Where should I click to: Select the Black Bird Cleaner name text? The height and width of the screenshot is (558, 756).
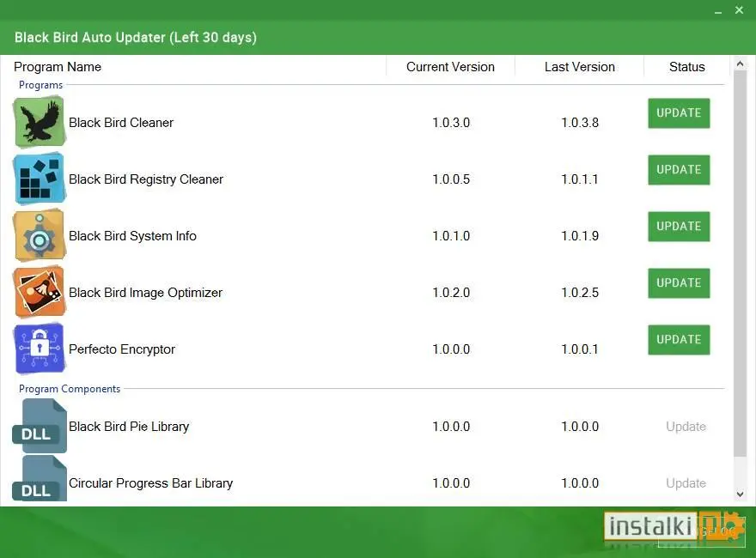tap(121, 123)
